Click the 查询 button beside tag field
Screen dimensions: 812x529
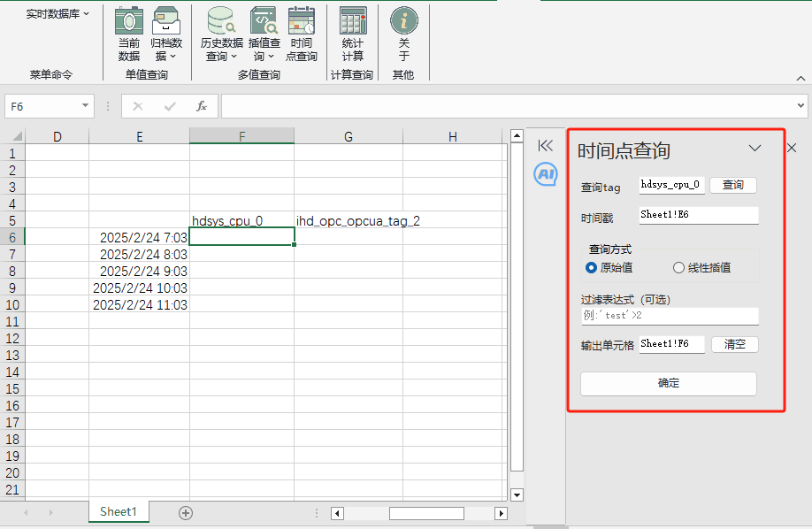(732, 185)
